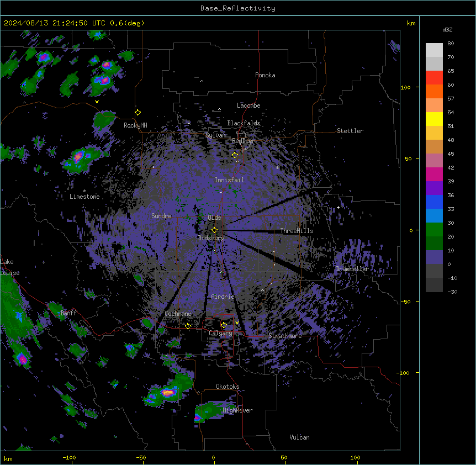
Task: Click the km unit label at bottom left
Action: click(x=8, y=458)
